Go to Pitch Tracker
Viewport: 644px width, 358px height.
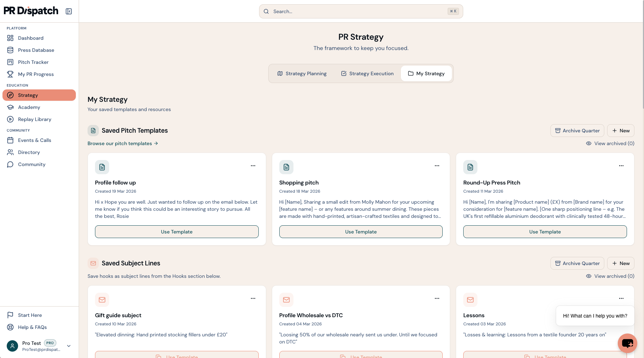click(39, 62)
